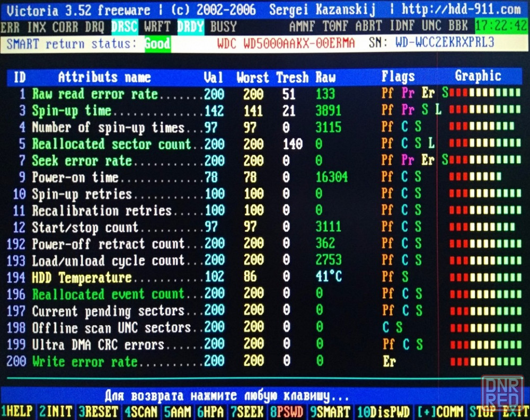The width and height of the screenshot is (530, 420).
Task: Start 4SCAN from the bottom menu
Action: [142, 412]
